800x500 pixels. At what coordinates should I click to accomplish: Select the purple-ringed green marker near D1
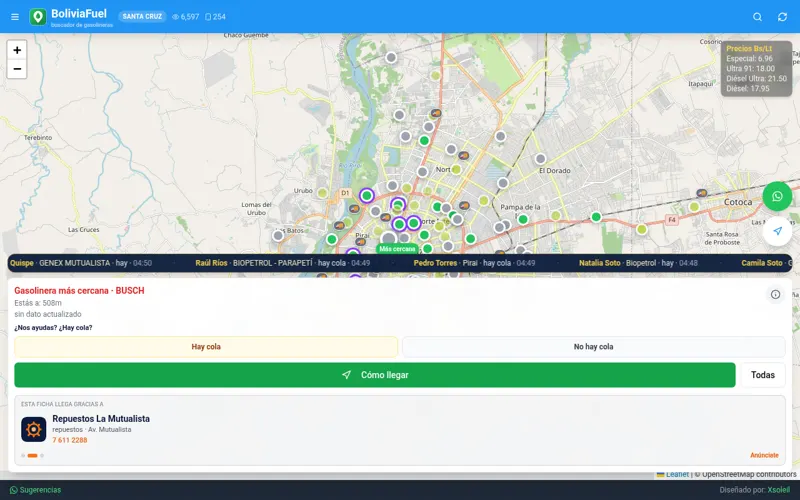tap(366, 195)
